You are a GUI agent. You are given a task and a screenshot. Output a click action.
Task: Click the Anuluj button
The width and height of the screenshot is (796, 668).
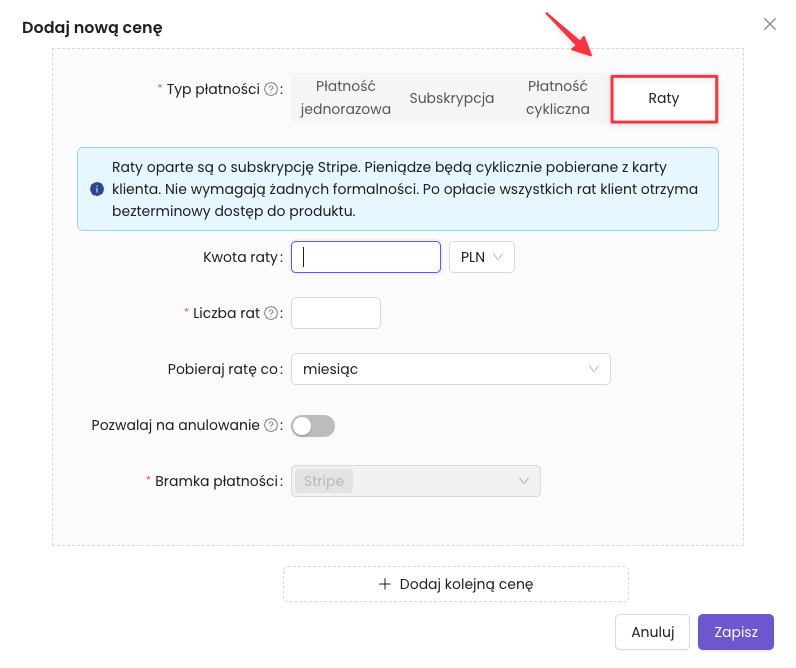point(653,632)
